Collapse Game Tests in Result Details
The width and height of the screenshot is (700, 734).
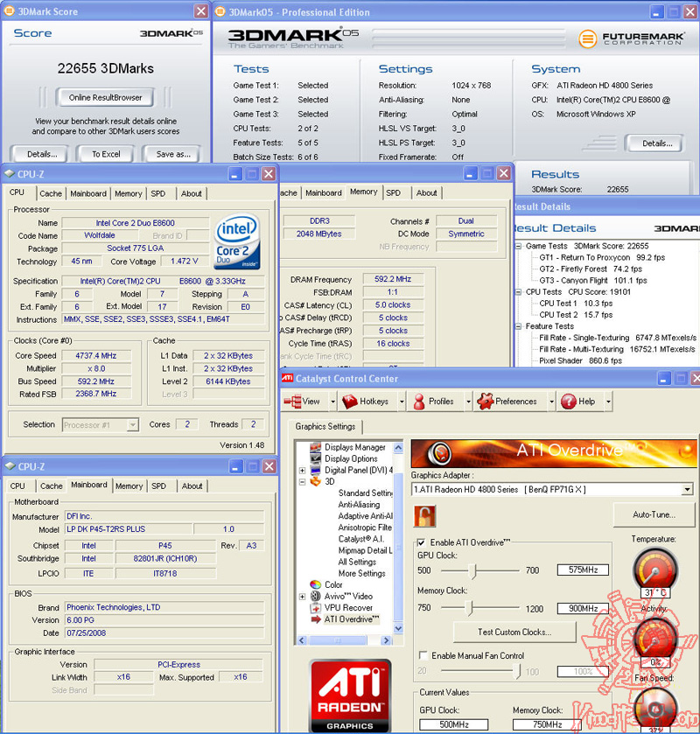pyautogui.click(x=518, y=246)
